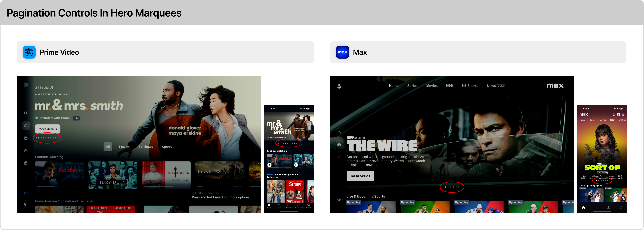This screenshot has height=230, width=644.
Task: Click the More details button
Action: (x=48, y=129)
